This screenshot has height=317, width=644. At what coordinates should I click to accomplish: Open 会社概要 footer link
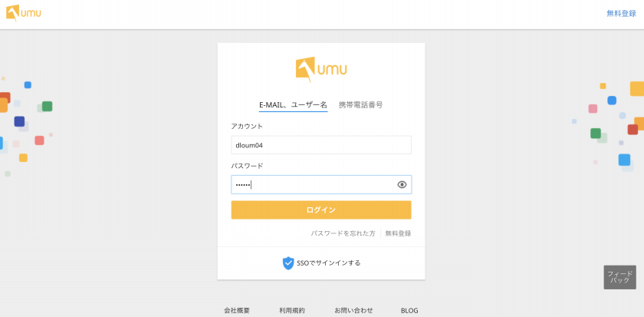tap(237, 310)
